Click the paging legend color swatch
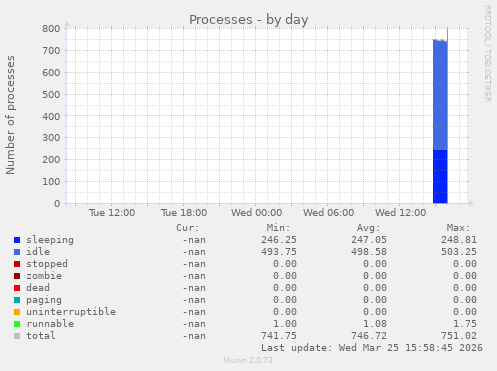This screenshot has width=497, height=371. [17, 300]
